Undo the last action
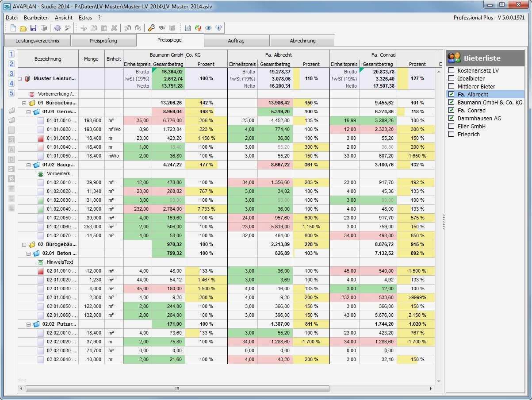The width and height of the screenshot is (532, 400). (128, 28)
